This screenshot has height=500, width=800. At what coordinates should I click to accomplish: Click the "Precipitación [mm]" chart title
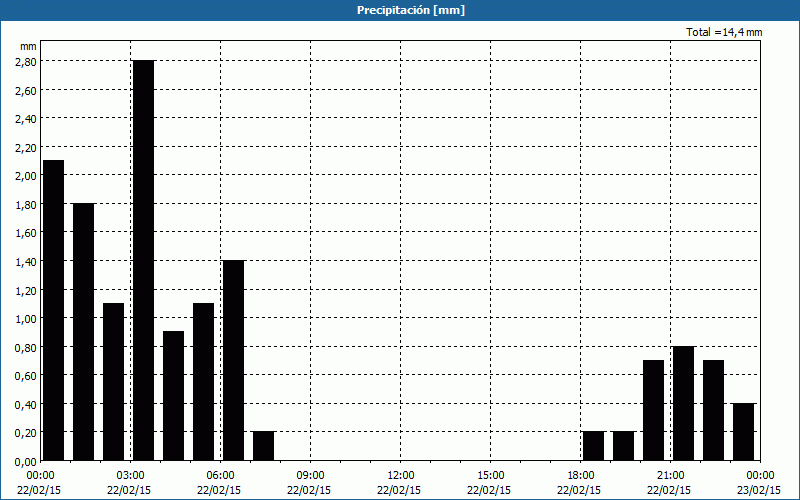tap(411, 10)
